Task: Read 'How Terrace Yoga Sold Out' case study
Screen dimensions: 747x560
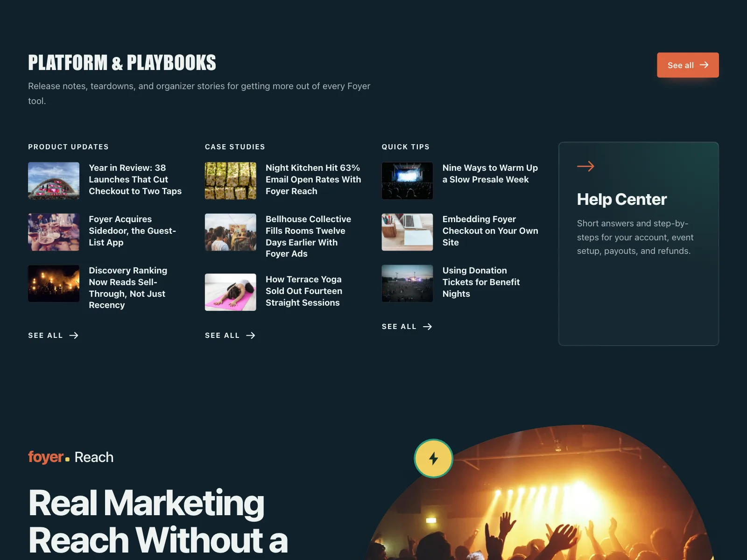Action: pyautogui.click(x=304, y=291)
